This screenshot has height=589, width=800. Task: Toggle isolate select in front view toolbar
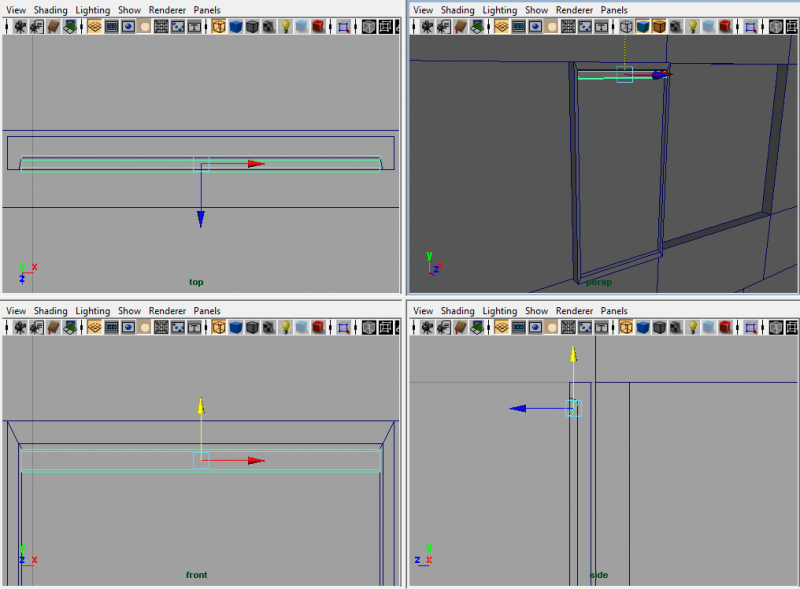pos(344,328)
